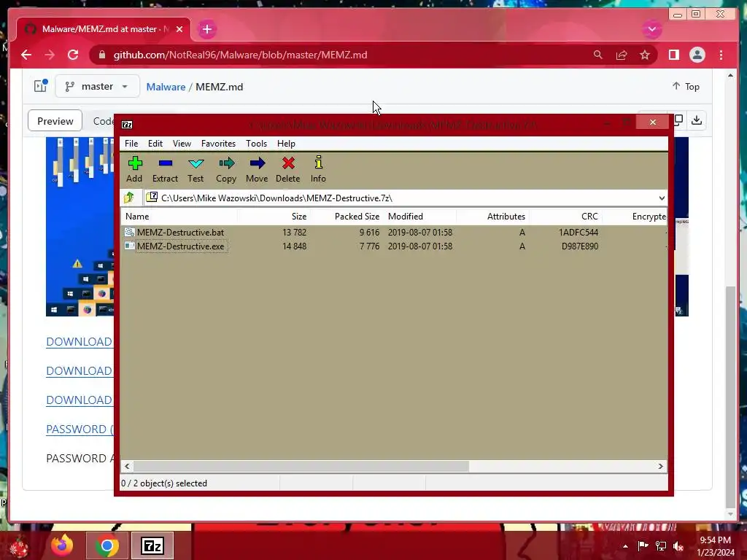The width and height of the screenshot is (747, 560).
Task: Go back in Chrome browser
Action: coord(26,55)
